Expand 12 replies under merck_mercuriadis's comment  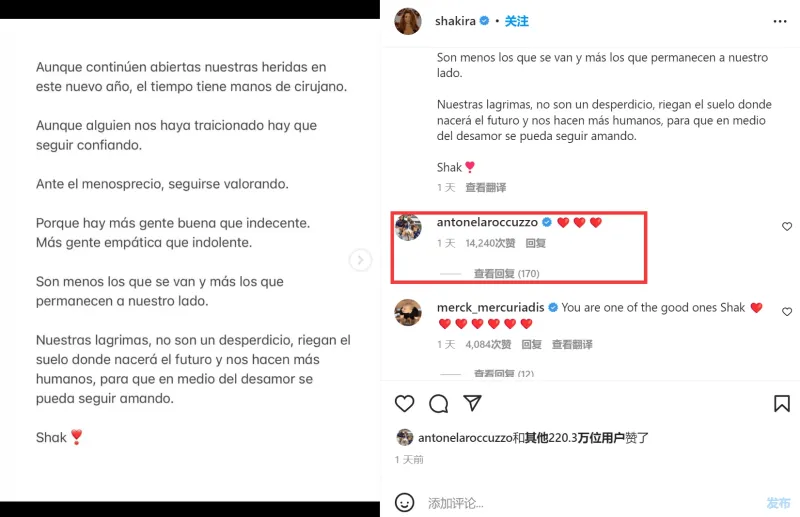pyautogui.click(x=504, y=374)
